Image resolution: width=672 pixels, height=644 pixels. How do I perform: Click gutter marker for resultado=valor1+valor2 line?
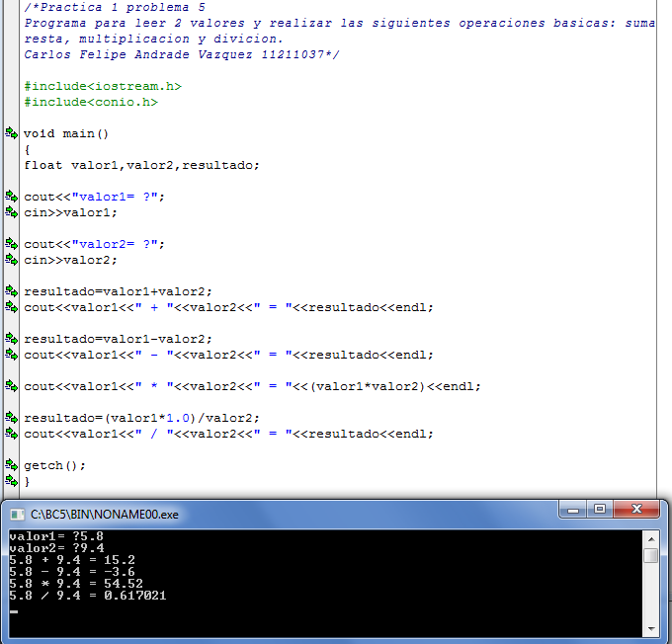coord(12,291)
